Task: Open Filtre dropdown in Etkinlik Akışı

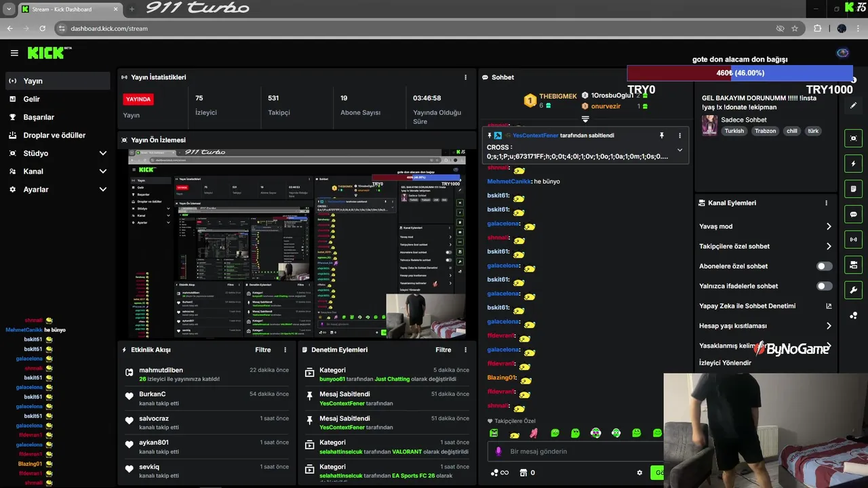Action: click(x=262, y=350)
